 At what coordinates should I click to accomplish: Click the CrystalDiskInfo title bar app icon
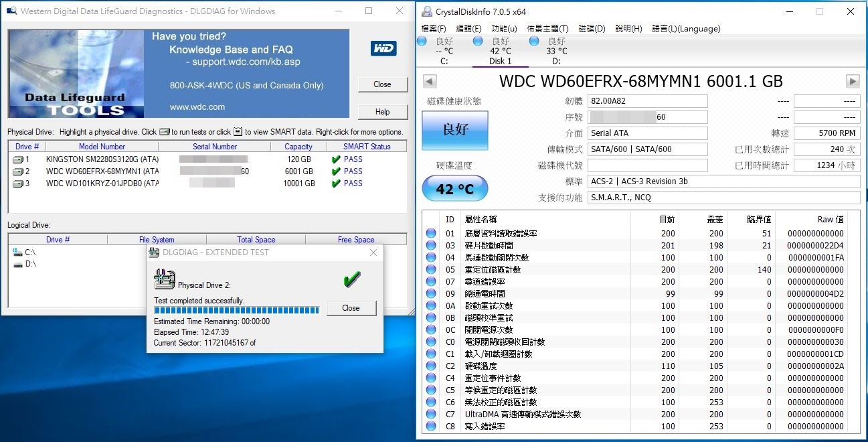[426, 11]
